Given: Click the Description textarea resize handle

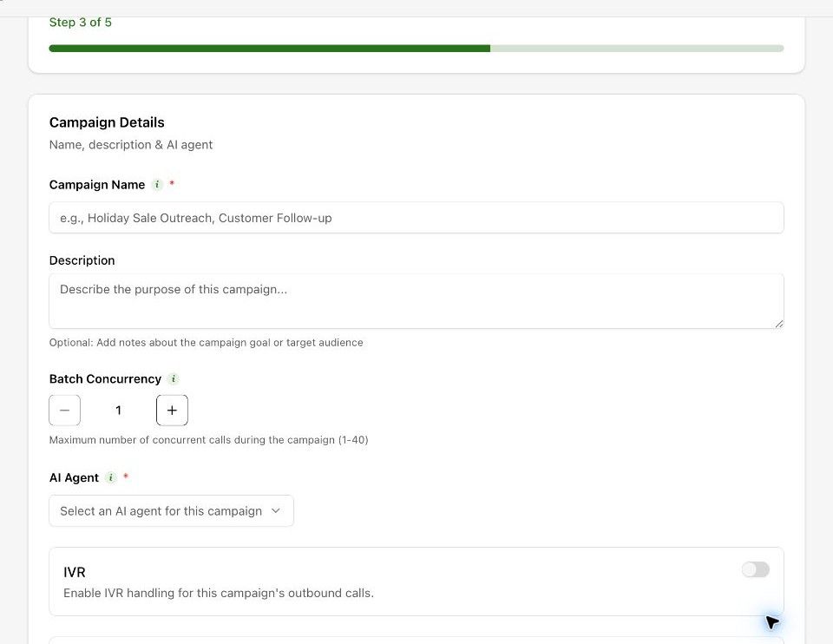Looking at the screenshot, I should [x=778, y=323].
